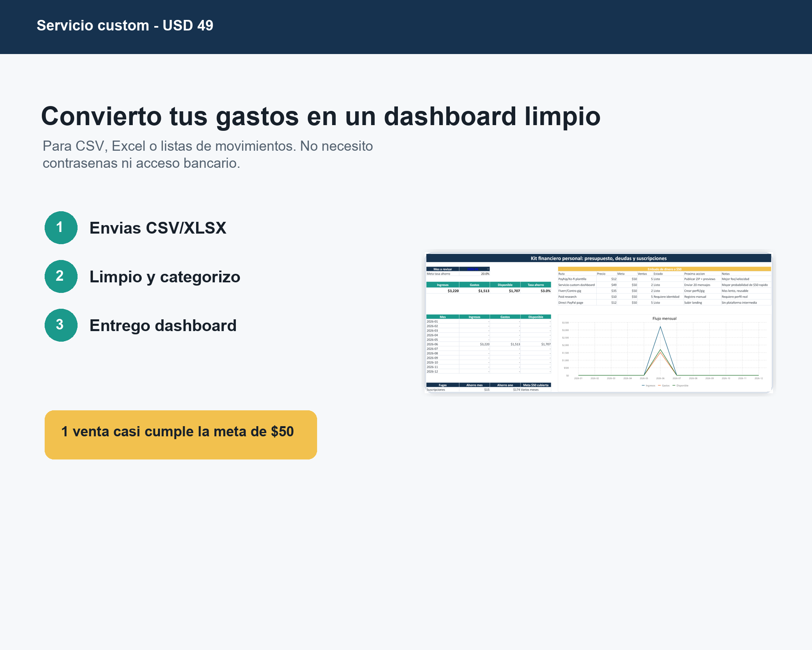
Task: Click the peak of the line chart
Action: click(x=660, y=327)
